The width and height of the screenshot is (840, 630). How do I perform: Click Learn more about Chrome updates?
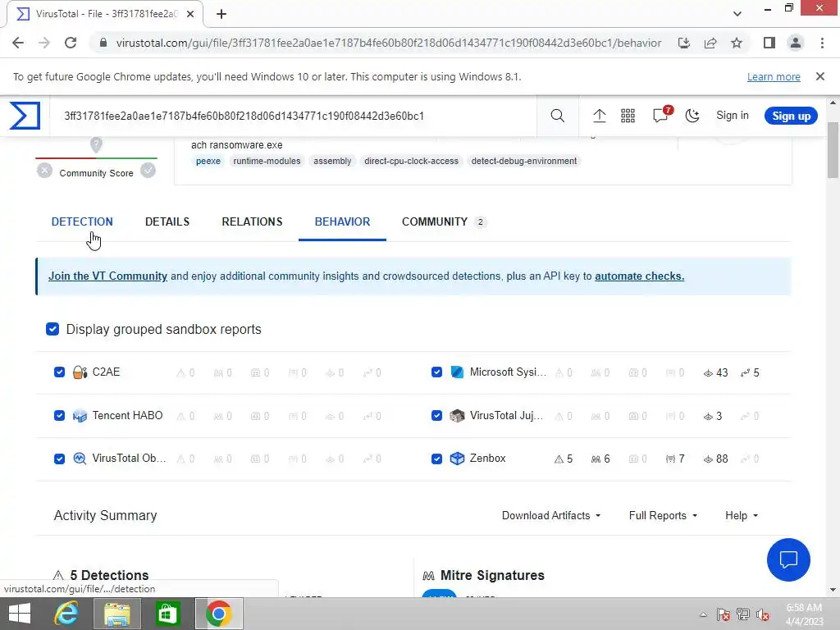[x=774, y=76]
